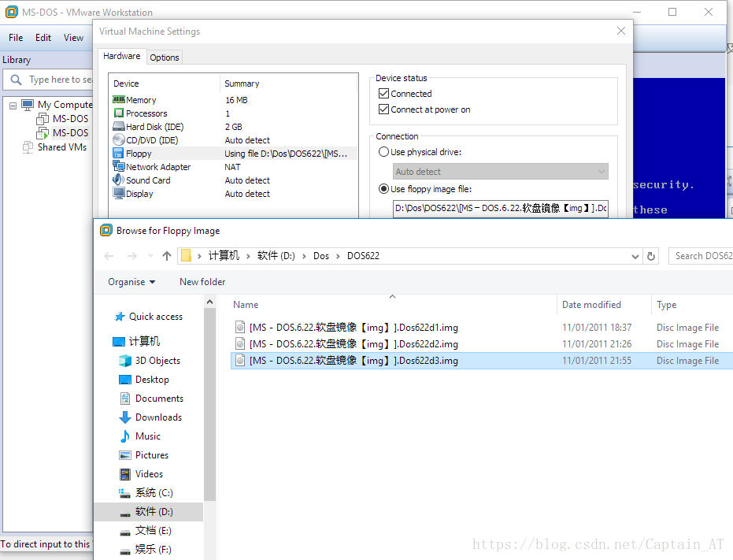
Task: Open the Documents folder icon
Action: click(125, 398)
